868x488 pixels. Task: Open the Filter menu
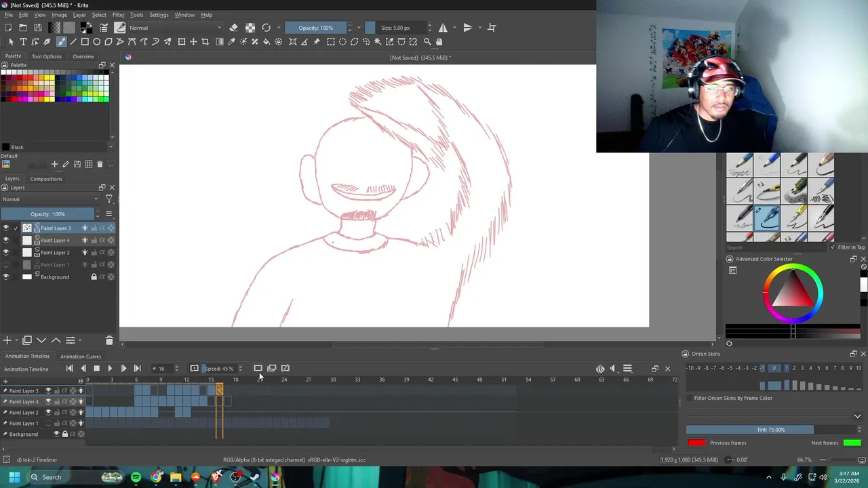pyautogui.click(x=119, y=15)
